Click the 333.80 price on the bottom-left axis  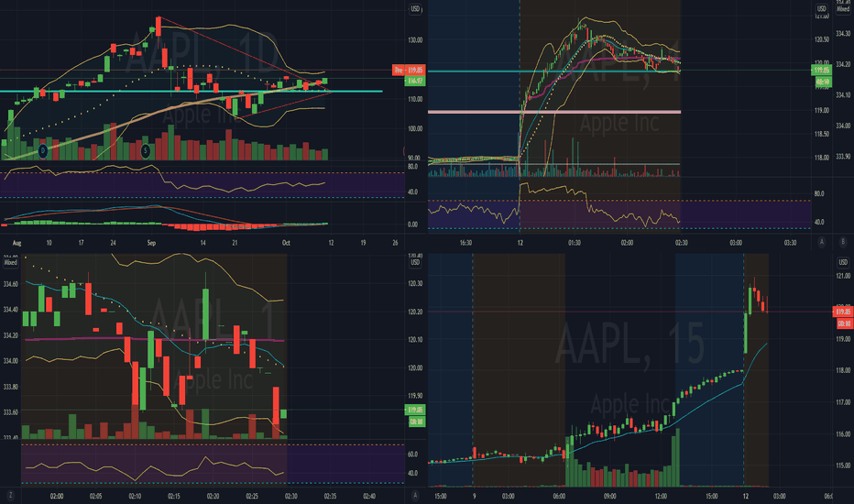point(10,387)
